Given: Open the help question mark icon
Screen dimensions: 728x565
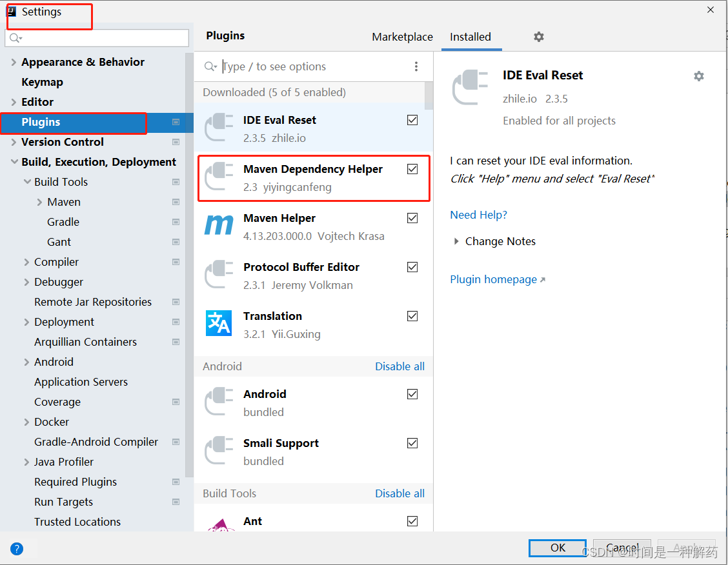Looking at the screenshot, I should click(17, 549).
